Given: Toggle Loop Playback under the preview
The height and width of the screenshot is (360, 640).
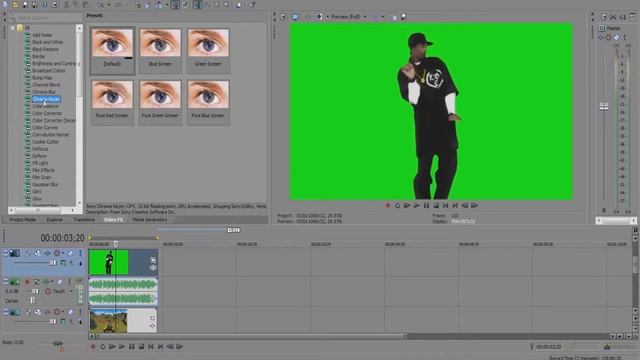Looking at the screenshot, I should click(398, 205).
